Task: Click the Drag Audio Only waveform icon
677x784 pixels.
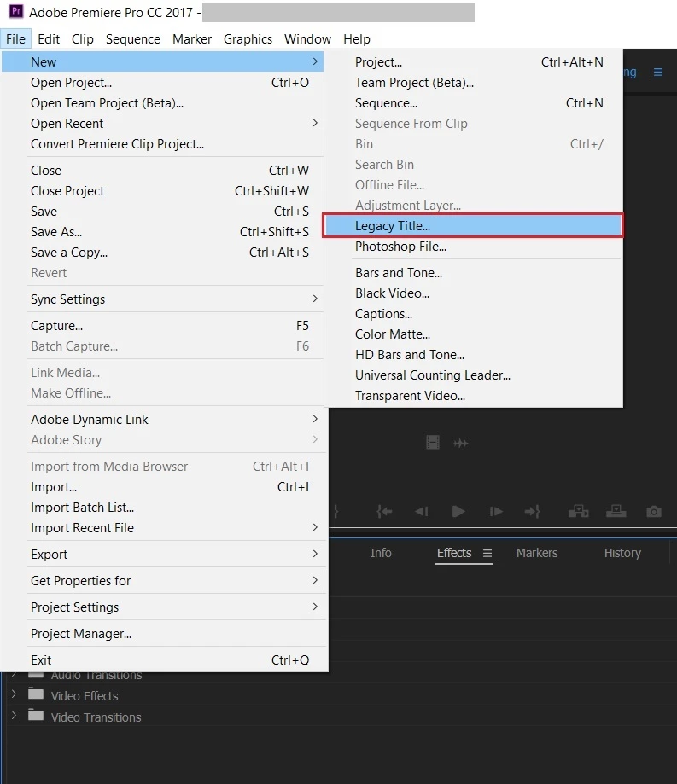Action: tap(461, 443)
